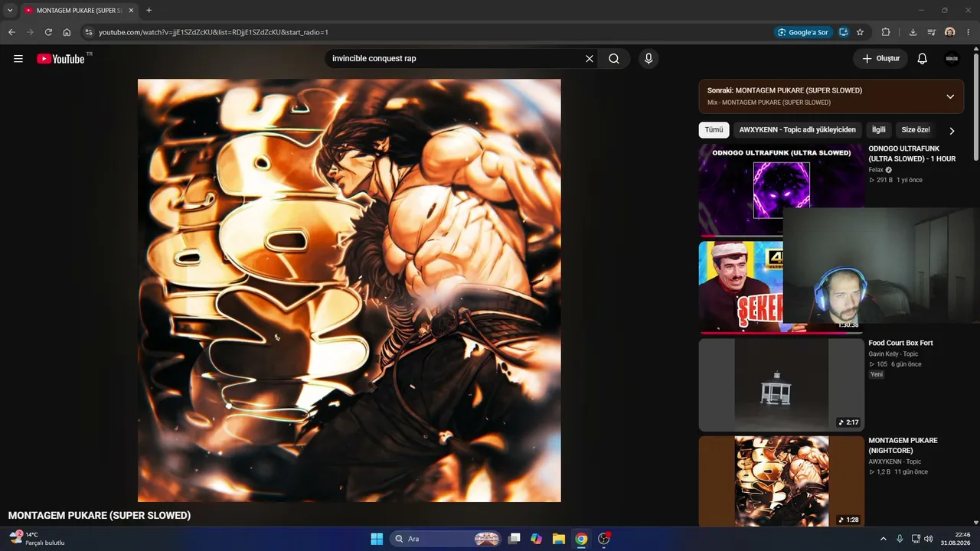The image size is (980, 551).
Task: Click the taskbar Ara search box
Action: pyautogui.click(x=446, y=539)
